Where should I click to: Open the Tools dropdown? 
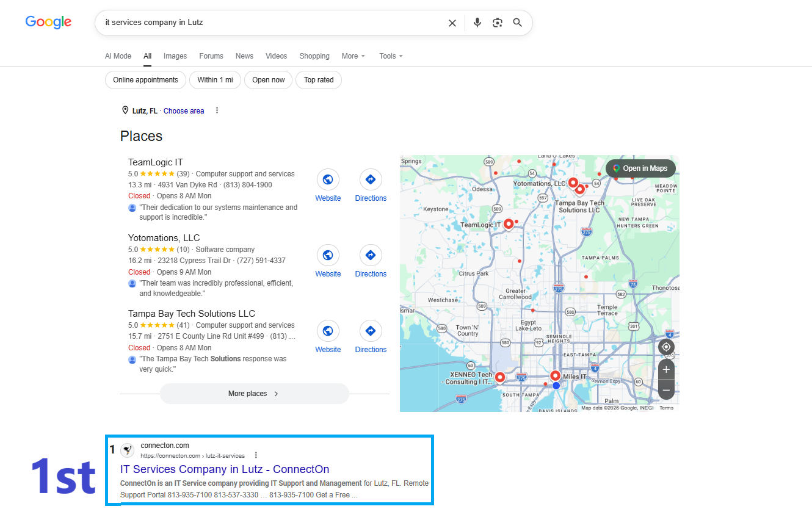pos(391,56)
